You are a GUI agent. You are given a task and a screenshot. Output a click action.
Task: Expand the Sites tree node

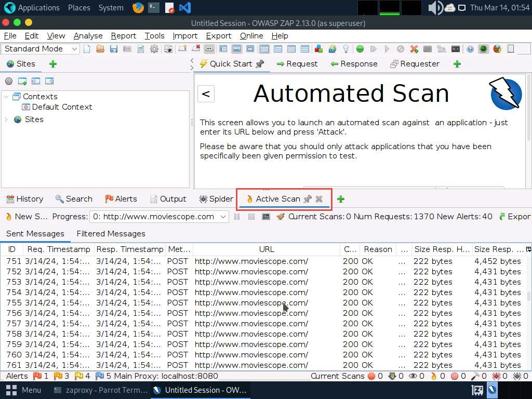tap(6, 119)
